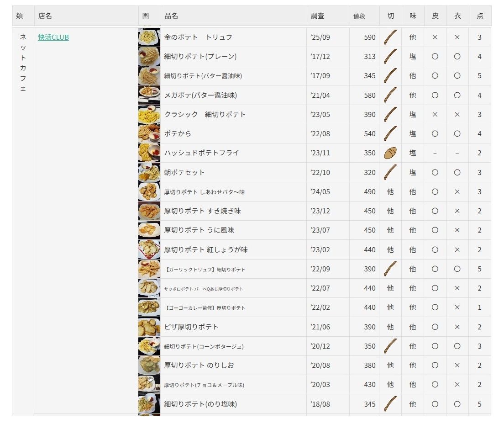The image size is (504, 424).
Task: Click the fry icon for クラシック 細切りポテト
Action: coord(390,115)
